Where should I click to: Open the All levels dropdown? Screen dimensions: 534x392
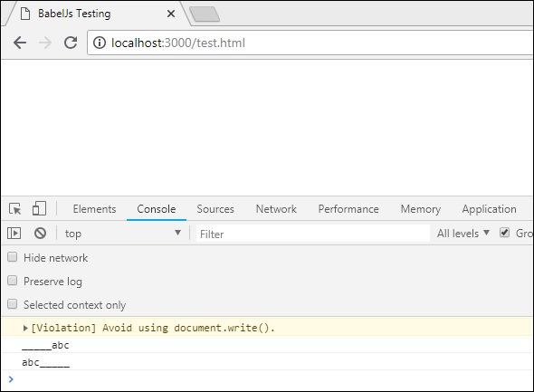[x=463, y=234]
